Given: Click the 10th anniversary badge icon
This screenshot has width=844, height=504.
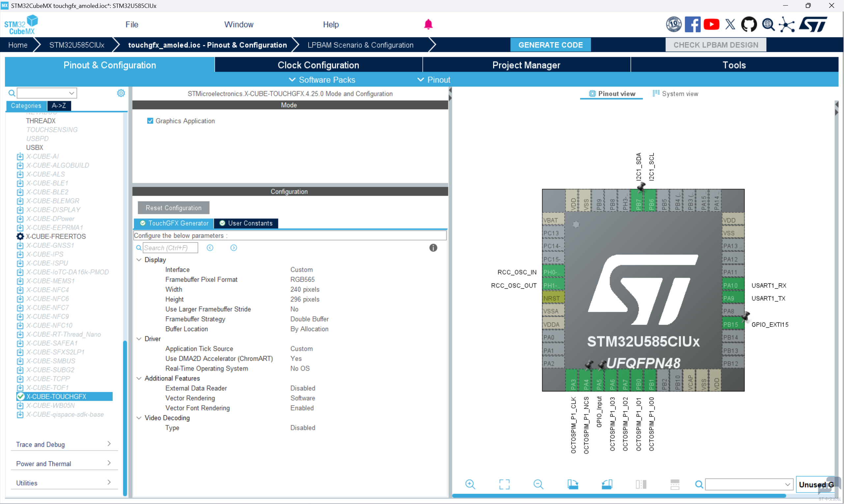Looking at the screenshot, I should 673,24.
